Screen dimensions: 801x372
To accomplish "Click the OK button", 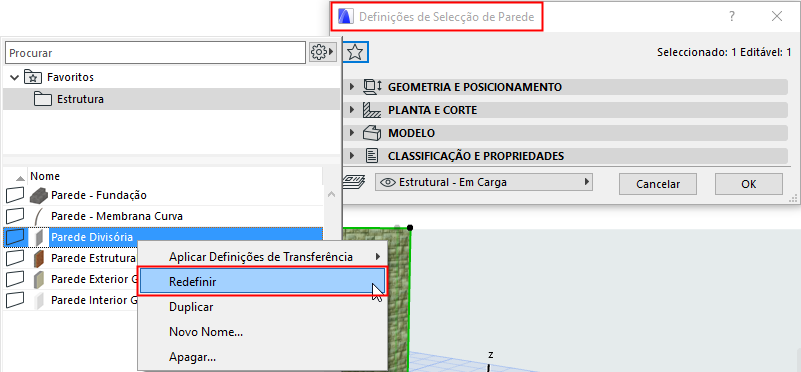I will click(x=748, y=184).
